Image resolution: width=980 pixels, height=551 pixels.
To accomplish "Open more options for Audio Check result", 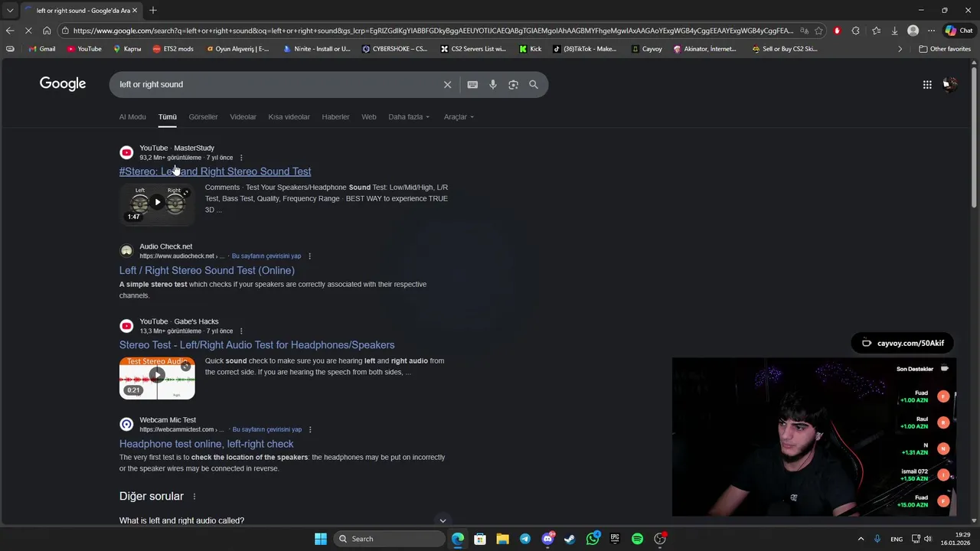I will pyautogui.click(x=309, y=256).
